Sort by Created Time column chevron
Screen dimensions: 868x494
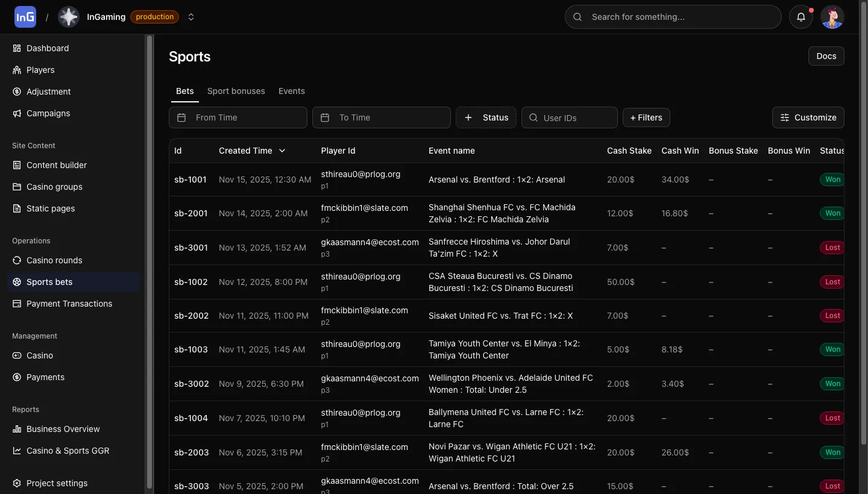point(282,151)
